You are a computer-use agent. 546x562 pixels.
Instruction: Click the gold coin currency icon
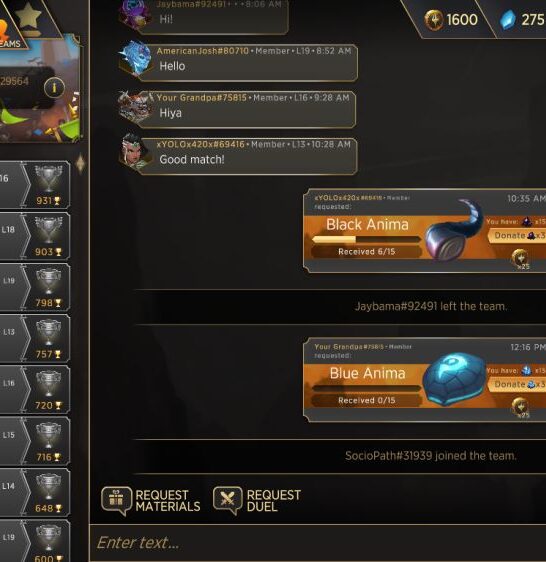tap(434, 20)
